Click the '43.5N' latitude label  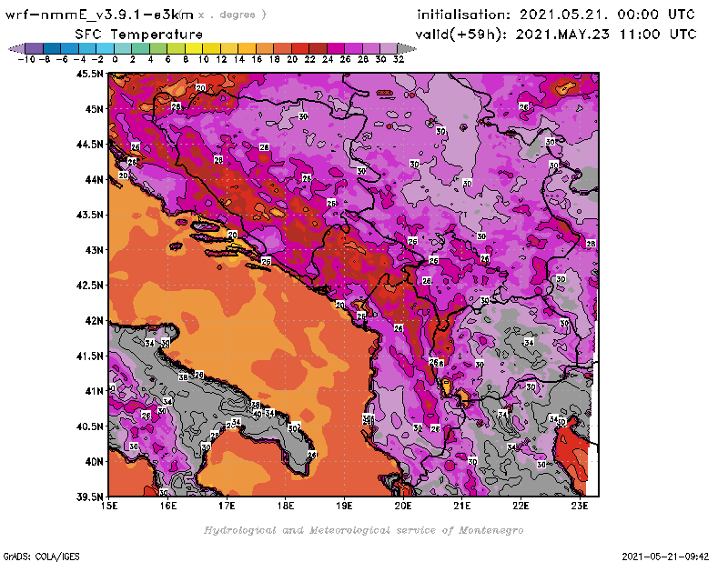89,215
